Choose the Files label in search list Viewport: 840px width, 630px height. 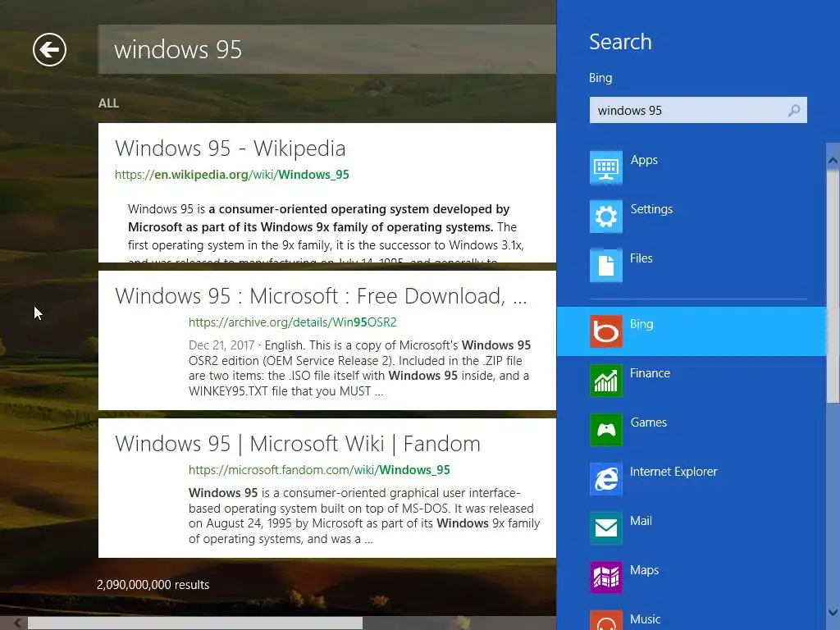641,258
